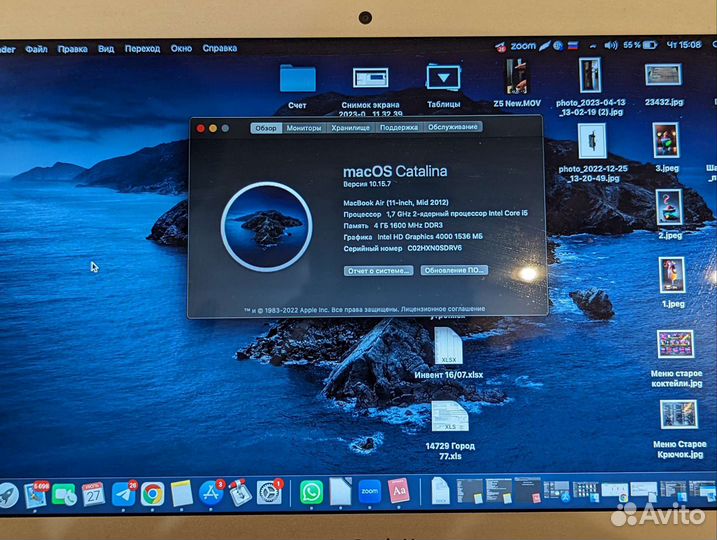Image resolution: width=717 pixels, height=540 pixels.
Task: Close the About This Mac window
Action: click(x=200, y=128)
